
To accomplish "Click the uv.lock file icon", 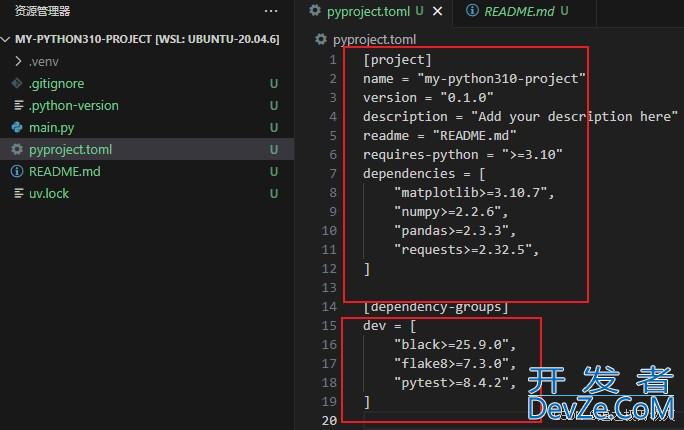I will (17, 193).
